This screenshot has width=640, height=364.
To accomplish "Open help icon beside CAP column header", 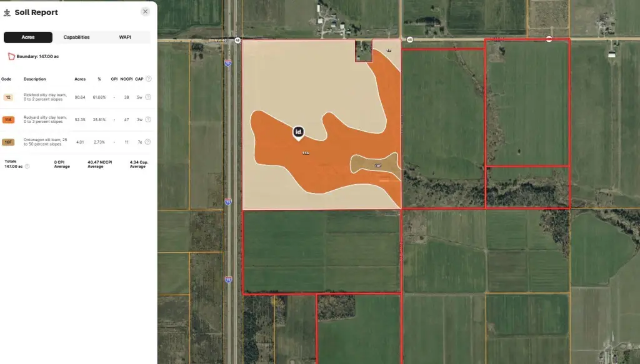I will (148, 79).
